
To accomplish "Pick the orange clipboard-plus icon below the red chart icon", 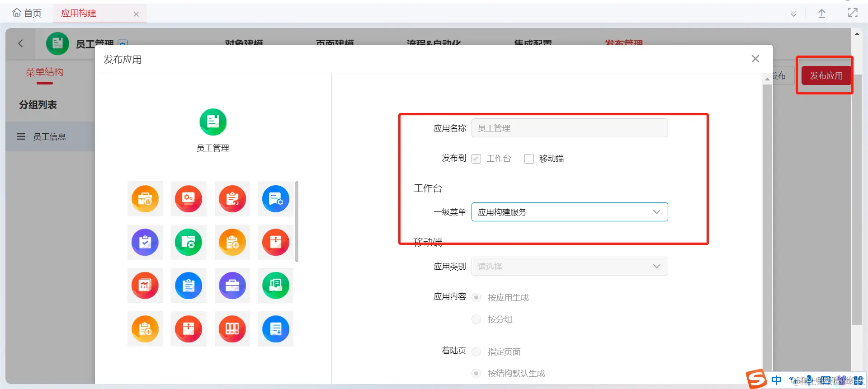I will pyautogui.click(x=145, y=329).
